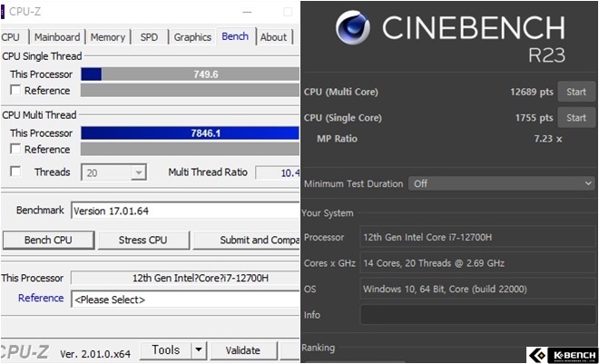The width and height of the screenshot is (599, 364).
Task: Select the Bench tab
Action: pyautogui.click(x=235, y=36)
